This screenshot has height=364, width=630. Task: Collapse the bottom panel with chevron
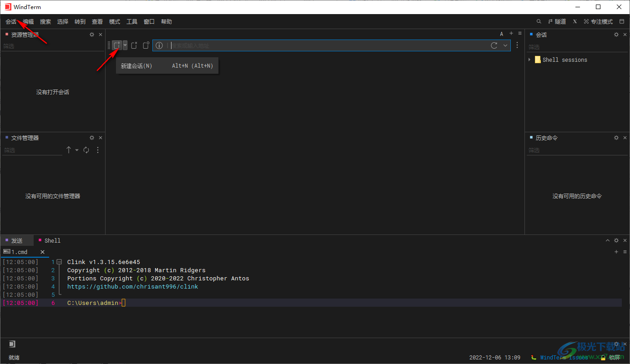pyautogui.click(x=608, y=240)
